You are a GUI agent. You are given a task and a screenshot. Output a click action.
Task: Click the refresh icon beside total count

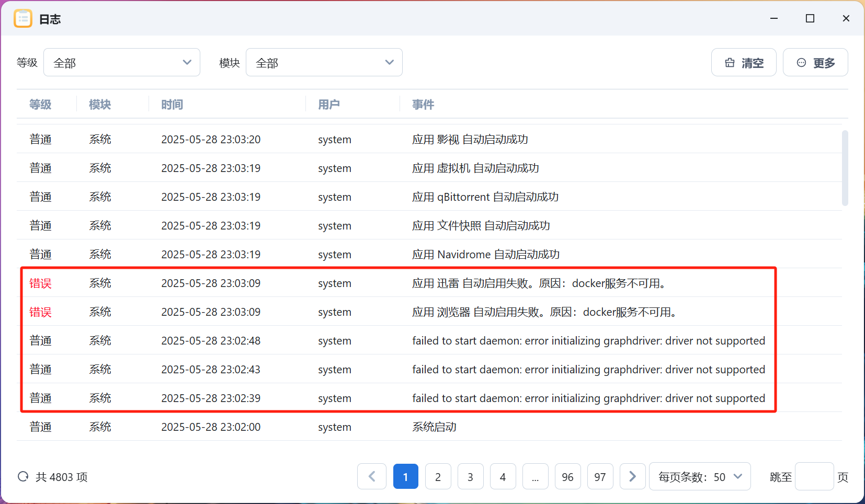tap(23, 476)
